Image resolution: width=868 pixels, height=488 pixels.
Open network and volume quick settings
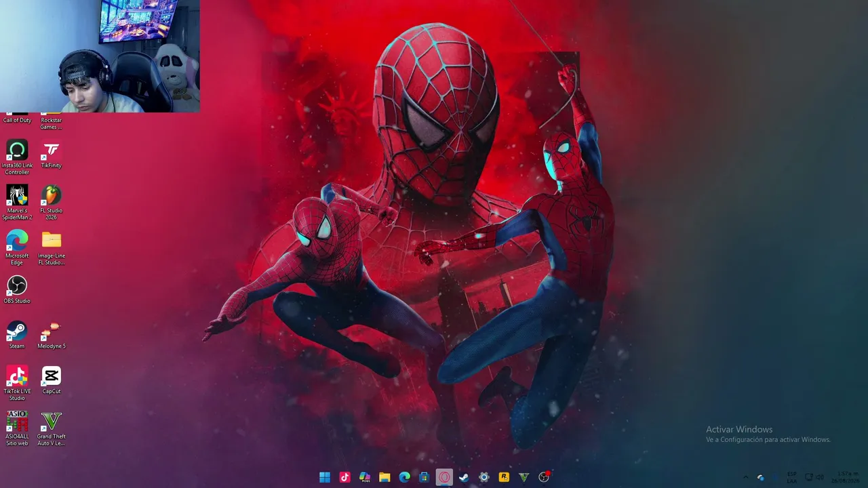click(814, 477)
